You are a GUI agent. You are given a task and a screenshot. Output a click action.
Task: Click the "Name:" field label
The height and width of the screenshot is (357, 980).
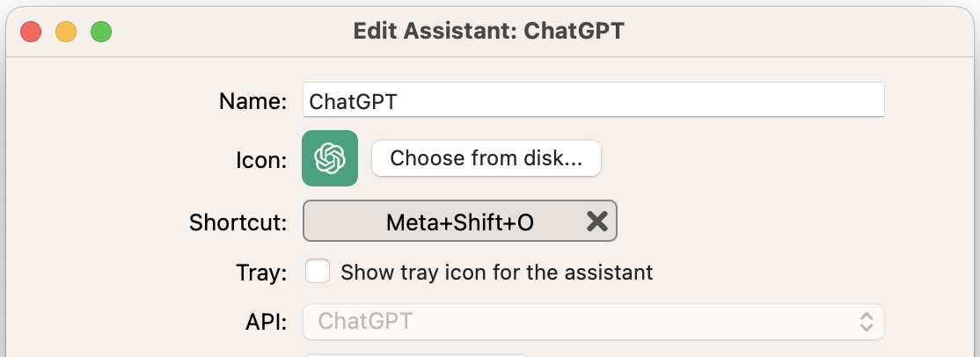click(252, 101)
